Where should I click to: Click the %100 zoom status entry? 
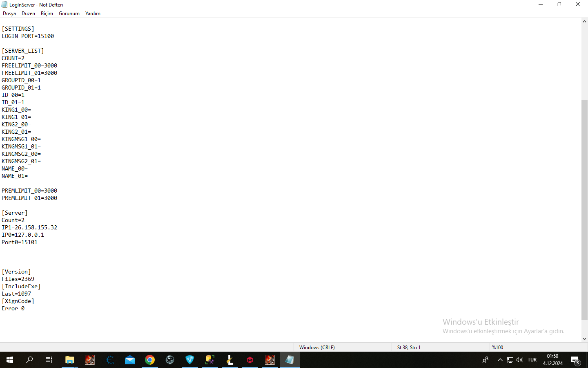click(x=497, y=347)
